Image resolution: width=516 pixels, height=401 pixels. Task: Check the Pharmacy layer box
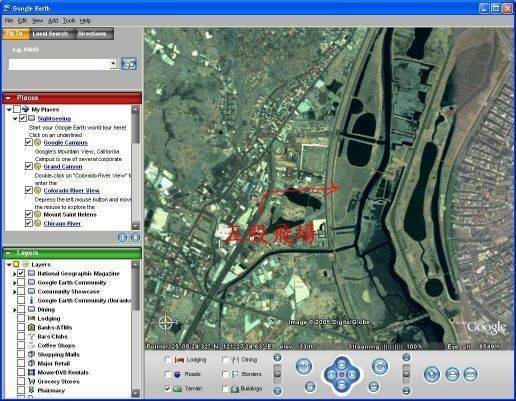(x=21, y=390)
